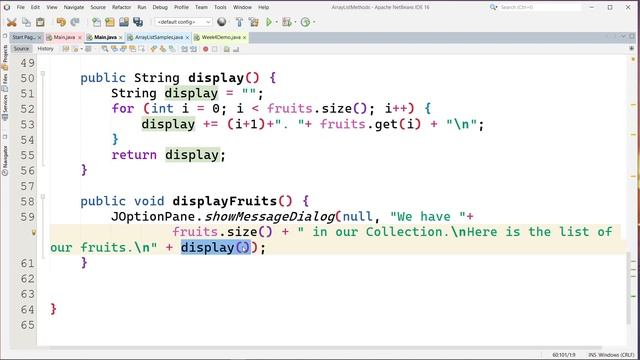Show opened documents list chevron
Screen dimensions: 640x360
click(623, 37)
